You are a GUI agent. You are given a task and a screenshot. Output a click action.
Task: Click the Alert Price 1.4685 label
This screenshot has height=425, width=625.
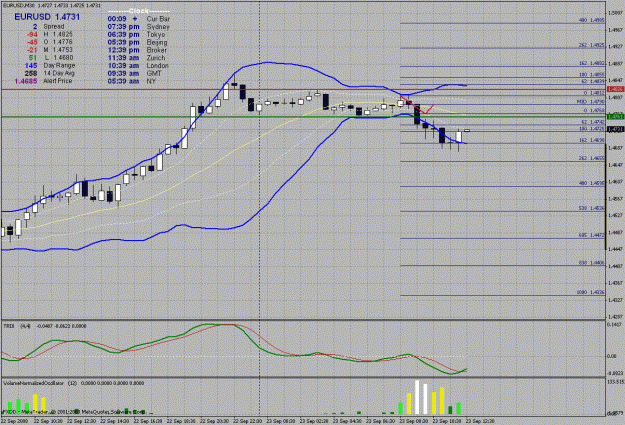(x=43, y=81)
